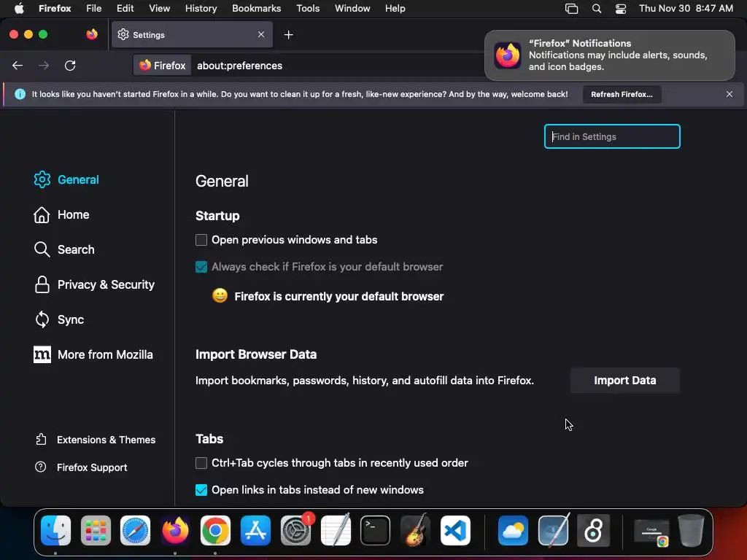Click the Spotlight search icon in menu bar
This screenshot has height=560, width=747.
[x=596, y=9]
